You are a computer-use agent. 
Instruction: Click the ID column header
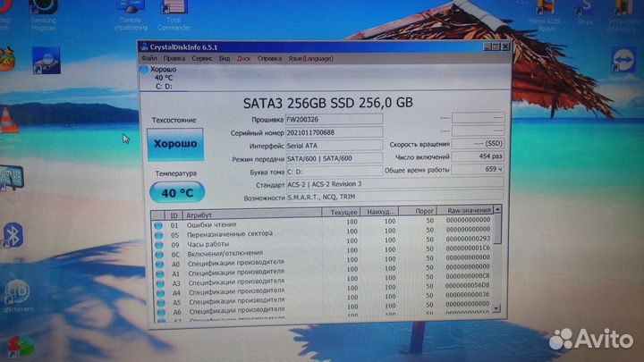174,215
